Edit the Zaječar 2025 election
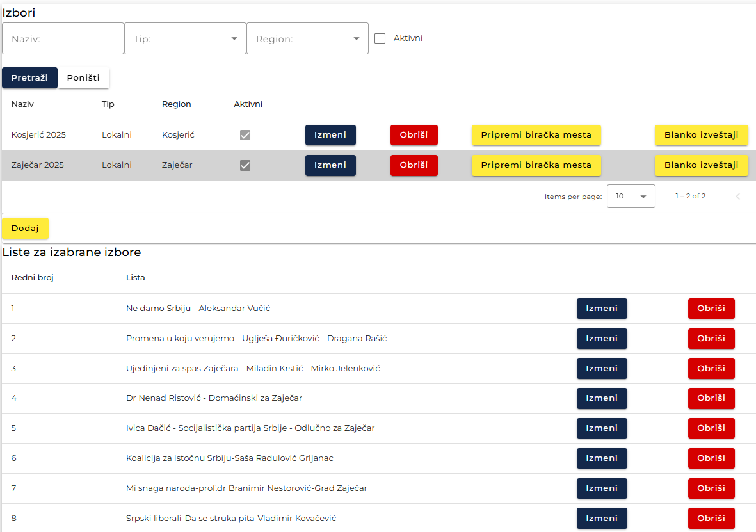 pyautogui.click(x=330, y=165)
